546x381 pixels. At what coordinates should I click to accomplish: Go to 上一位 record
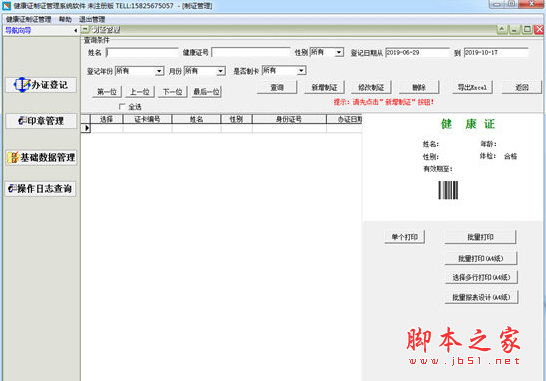[x=140, y=92]
